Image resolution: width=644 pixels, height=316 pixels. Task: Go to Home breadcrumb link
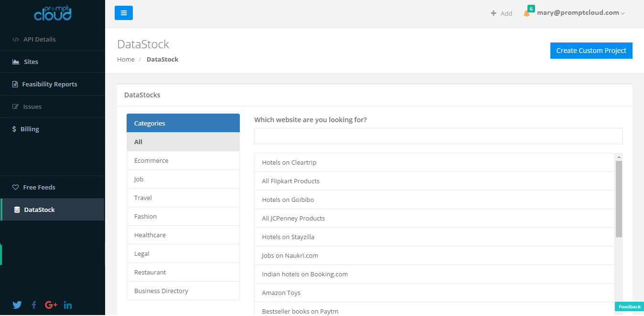(126, 59)
